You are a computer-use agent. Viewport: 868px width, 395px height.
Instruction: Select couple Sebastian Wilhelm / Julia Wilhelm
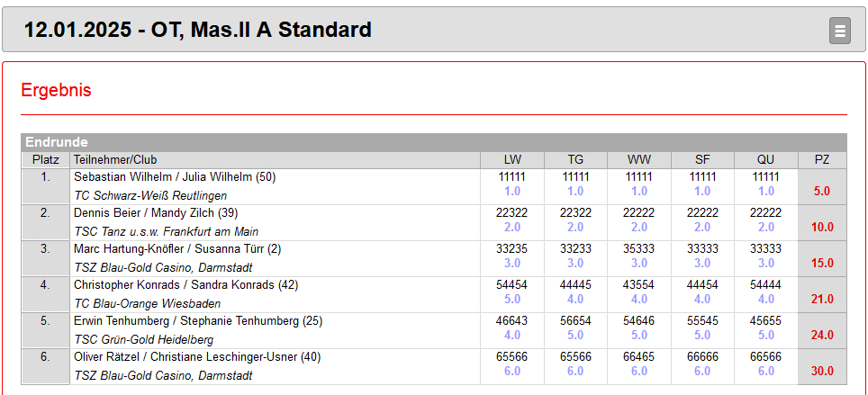[175, 177]
